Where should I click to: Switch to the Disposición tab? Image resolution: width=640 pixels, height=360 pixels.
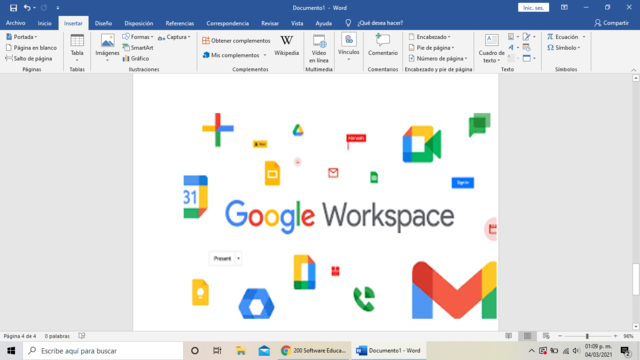click(x=139, y=23)
